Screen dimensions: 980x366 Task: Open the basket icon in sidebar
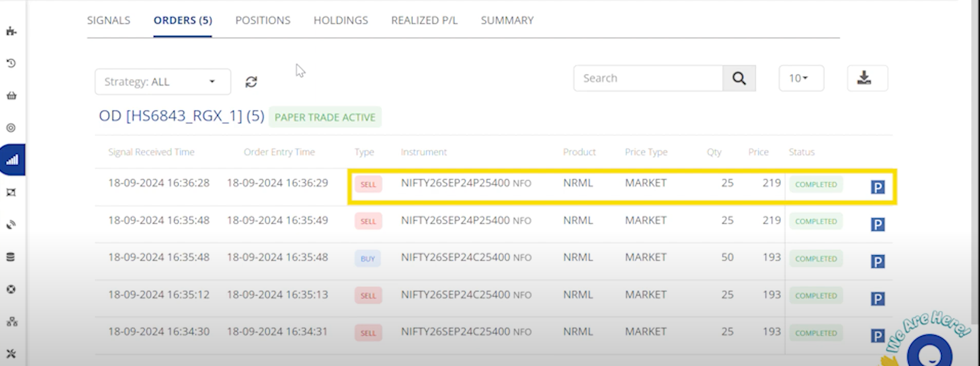click(11, 96)
